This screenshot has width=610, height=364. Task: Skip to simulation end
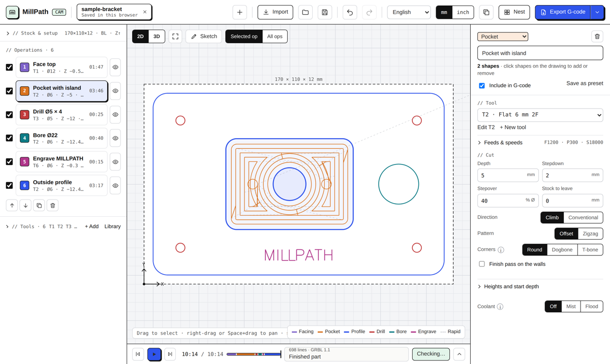[x=170, y=354]
